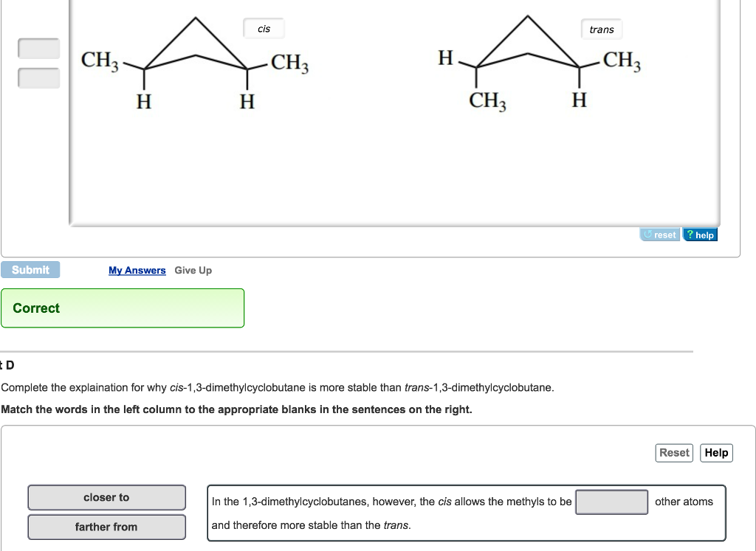Image resolution: width=756 pixels, height=551 pixels.
Task: Pick the 'closer to' word tile
Action: click(x=106, y=498)
